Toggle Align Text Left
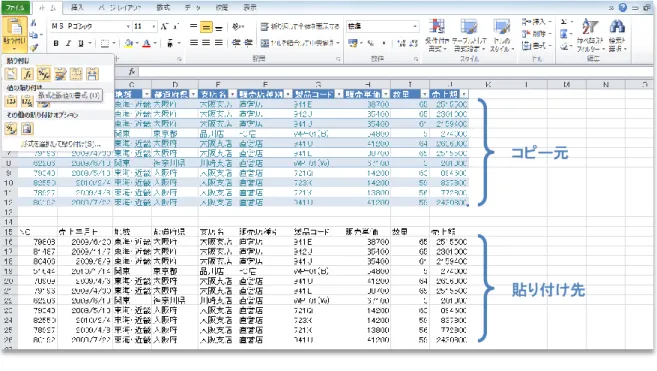Viewport: 657px width, 371px height. 194,43
